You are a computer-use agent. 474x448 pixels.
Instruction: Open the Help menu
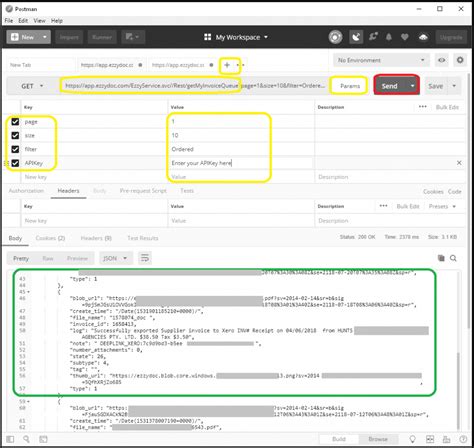(57, 21)
